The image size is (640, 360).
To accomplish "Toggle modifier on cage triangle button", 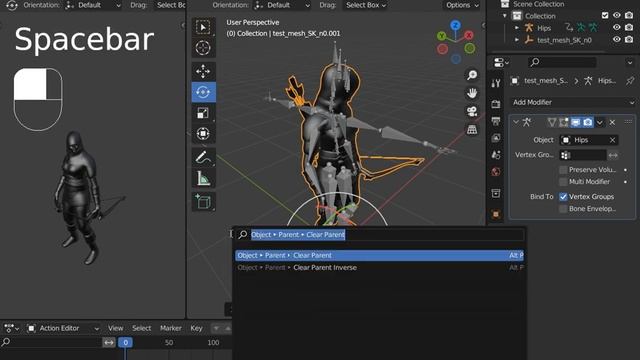I will [x=552, y=122].
